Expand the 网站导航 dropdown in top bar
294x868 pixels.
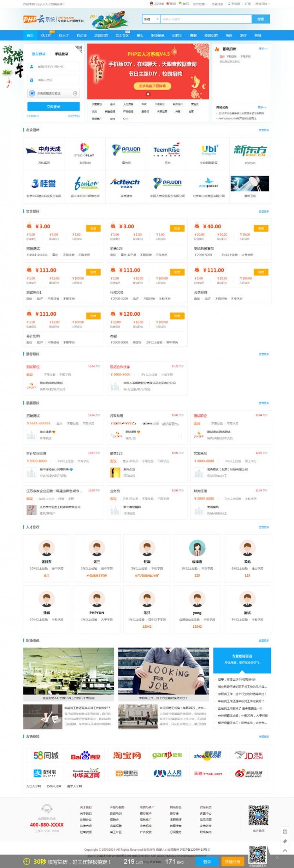(263, 4)
